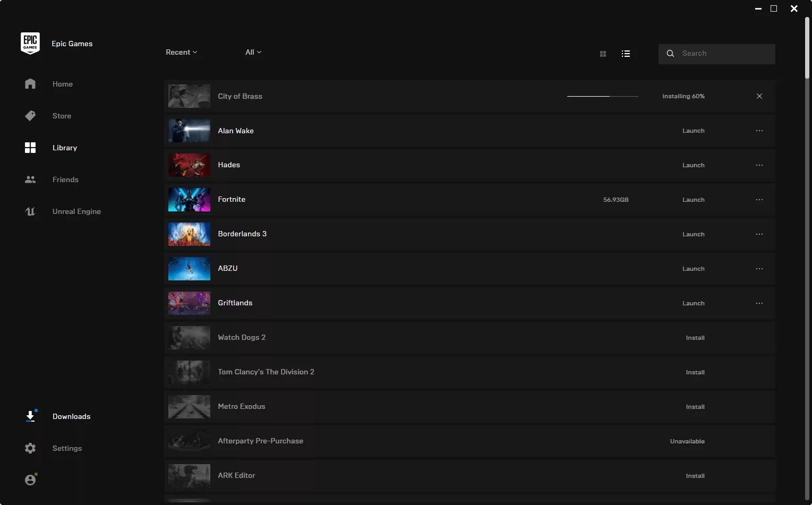Open The Division 2 thumbnail
Image resolution: width=812 pixels, height=505 pixels.
189,372
